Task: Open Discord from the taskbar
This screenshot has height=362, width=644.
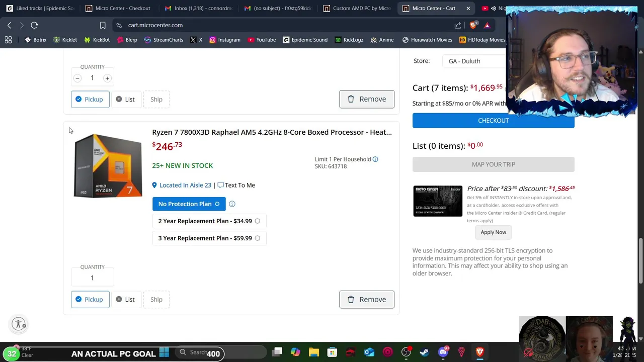Action: click(443, 352)
